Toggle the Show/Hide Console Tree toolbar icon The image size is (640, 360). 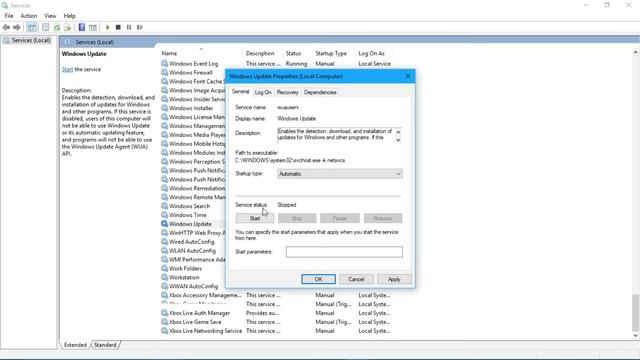pyautogui.click(x=32, y=27)
